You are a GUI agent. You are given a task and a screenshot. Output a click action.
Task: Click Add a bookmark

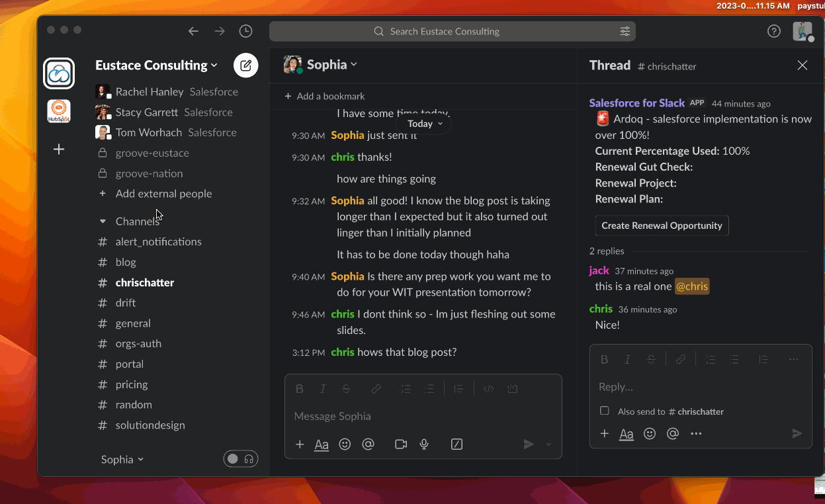tap(324, 96)
